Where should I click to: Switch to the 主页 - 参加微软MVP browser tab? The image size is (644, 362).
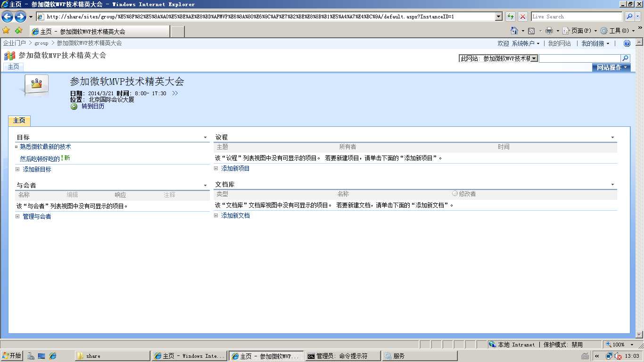coord(99,32)
